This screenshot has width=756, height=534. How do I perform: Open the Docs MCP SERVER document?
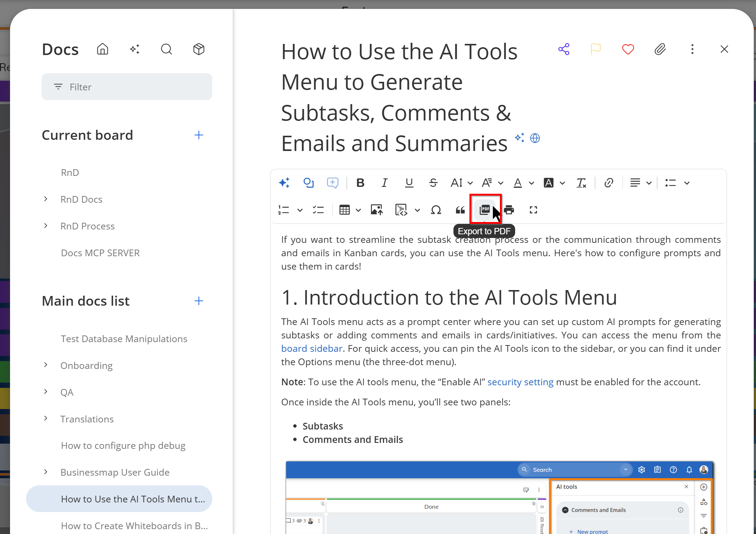pos(100,253)
